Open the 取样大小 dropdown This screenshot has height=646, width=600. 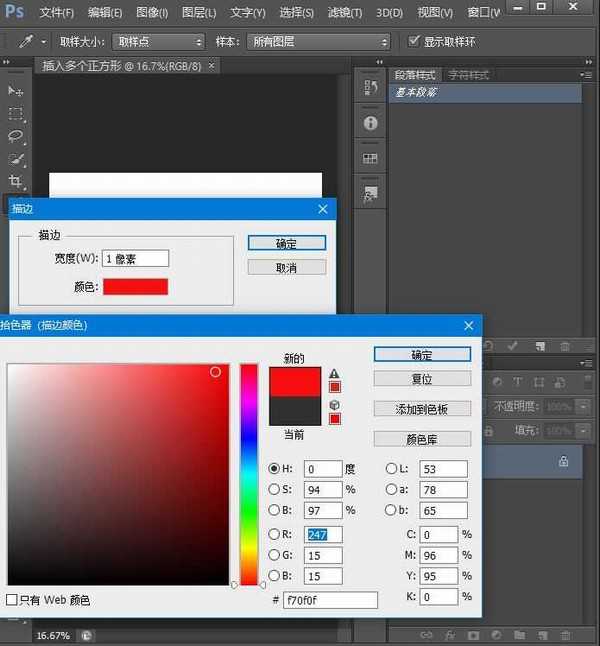click(158, 42)
